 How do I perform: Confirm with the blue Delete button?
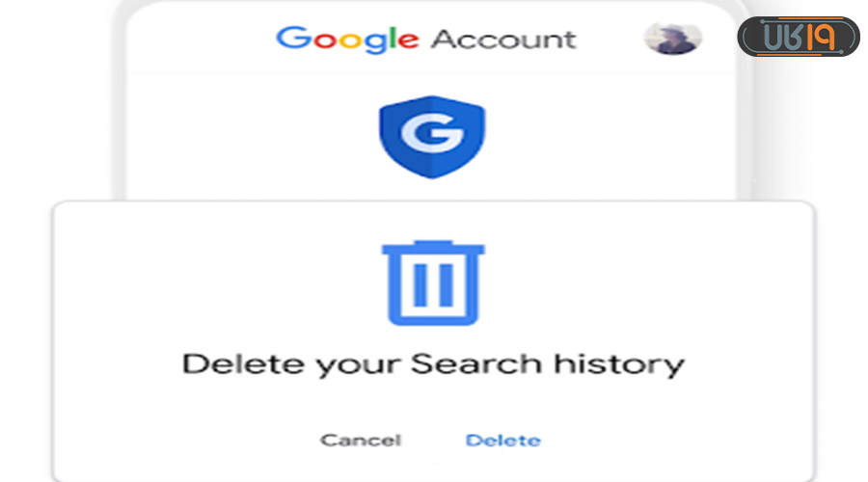point(503,441)
